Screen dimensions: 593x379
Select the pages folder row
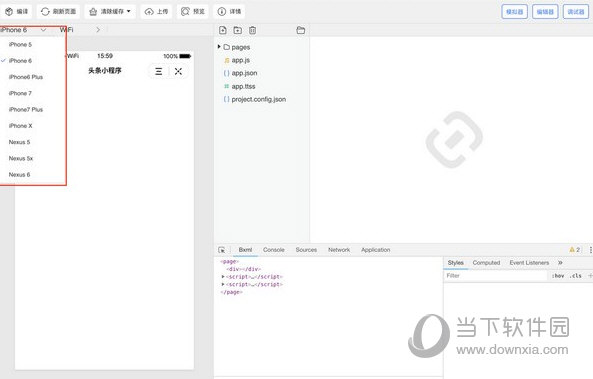[x=262, y=47]
